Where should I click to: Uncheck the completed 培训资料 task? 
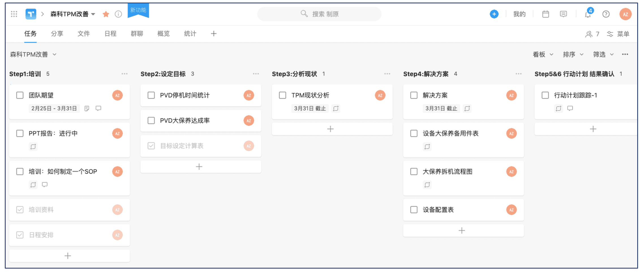(x=20, y=210)
